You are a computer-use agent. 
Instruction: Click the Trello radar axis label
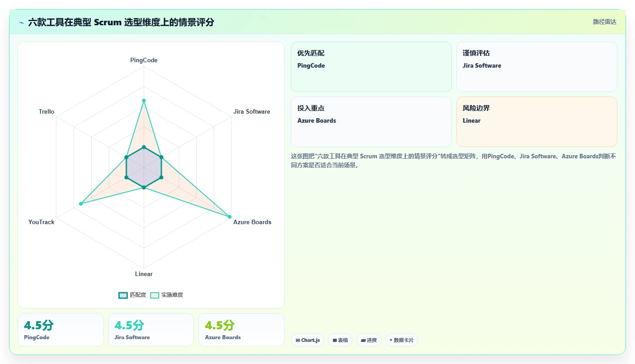click(46, 111)
